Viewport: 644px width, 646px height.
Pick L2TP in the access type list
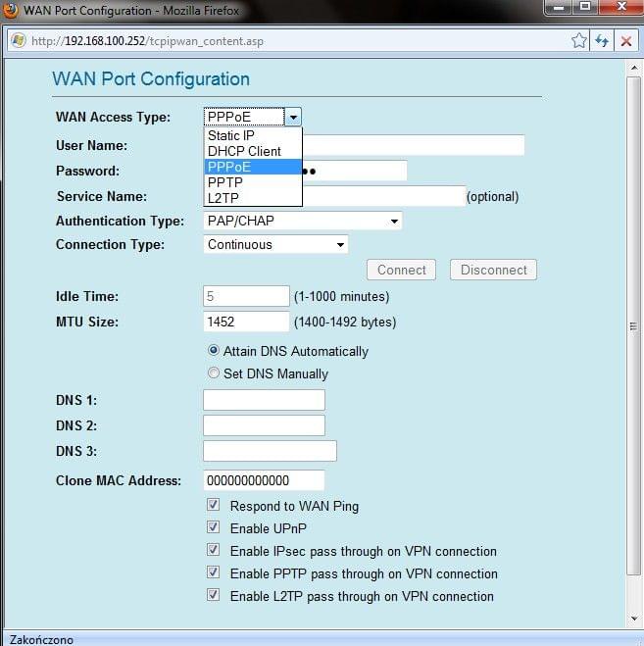click(x=224, y=198)
